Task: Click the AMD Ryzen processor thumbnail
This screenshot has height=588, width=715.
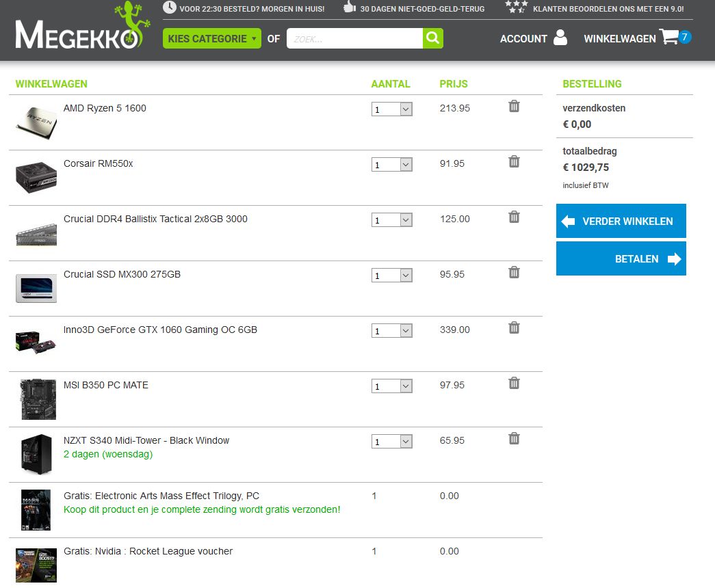Action: 36,122
